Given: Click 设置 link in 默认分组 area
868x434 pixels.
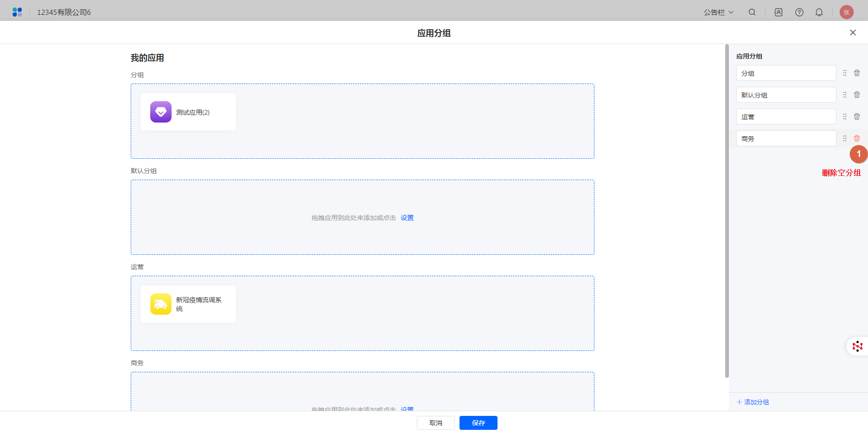Looking at the screenshot, I should coord(407,218).
